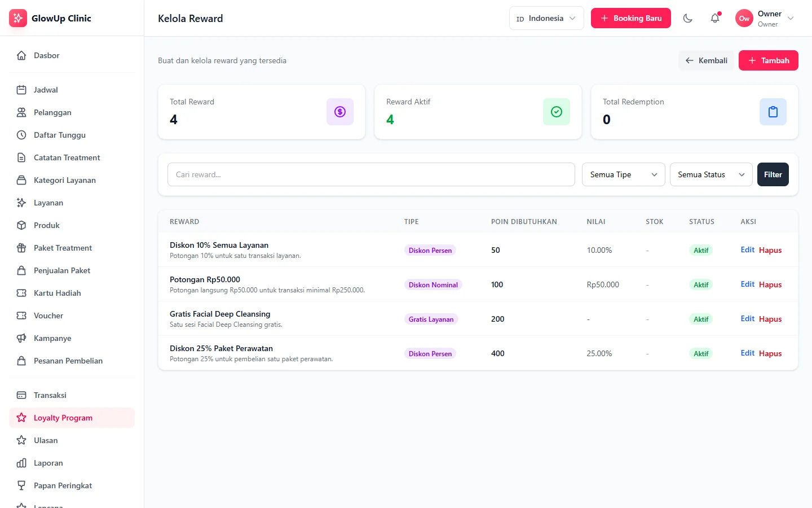Click the Owner avatar circle
The width and height of the screenshot is (812, 508).
point(744,18)
